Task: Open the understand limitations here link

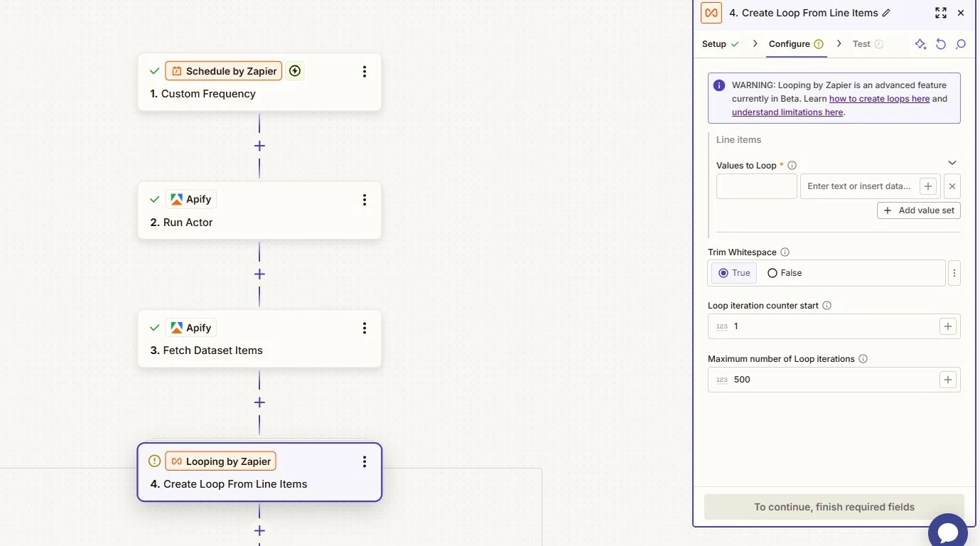Action: (787, 112)
